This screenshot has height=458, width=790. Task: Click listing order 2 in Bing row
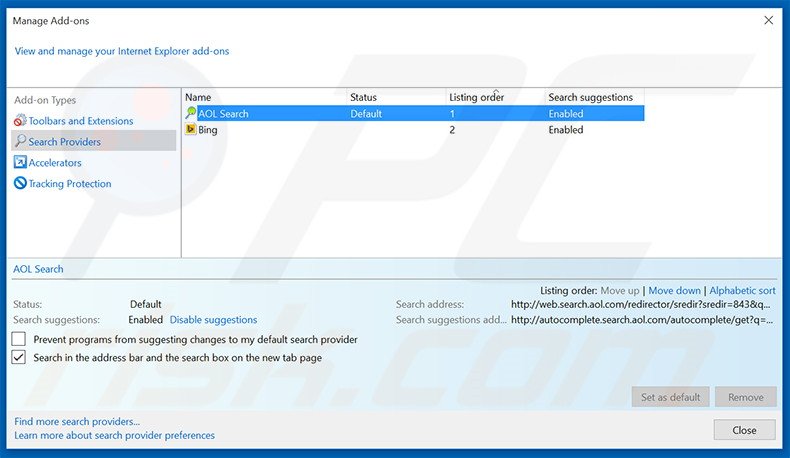click(x=452, y=129)
